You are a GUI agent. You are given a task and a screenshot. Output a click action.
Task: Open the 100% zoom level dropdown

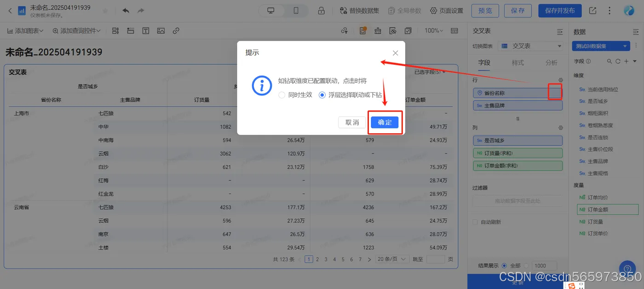pyautogui.click(x=433, y=30)
